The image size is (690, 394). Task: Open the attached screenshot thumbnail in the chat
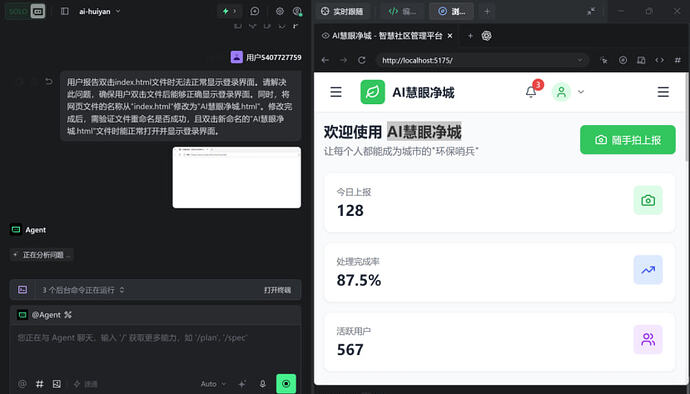pyautogui.click(x=237, y=177)
